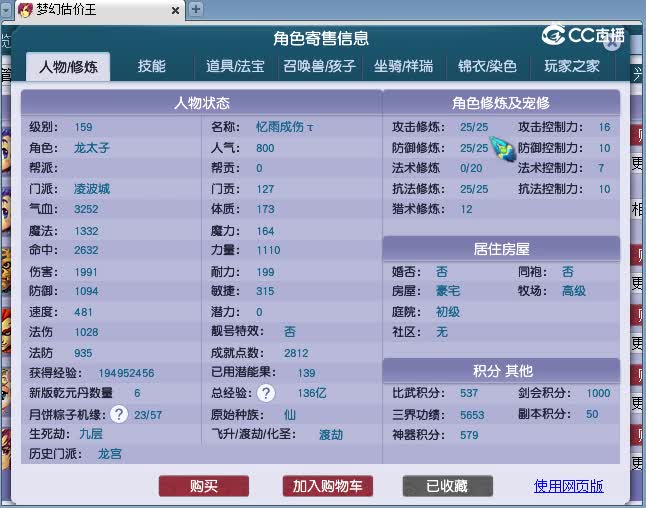Click the 梦幻估价王 tab favicon
The height and width of the screenshot is (508, 646).
click(x=25, y=9)
